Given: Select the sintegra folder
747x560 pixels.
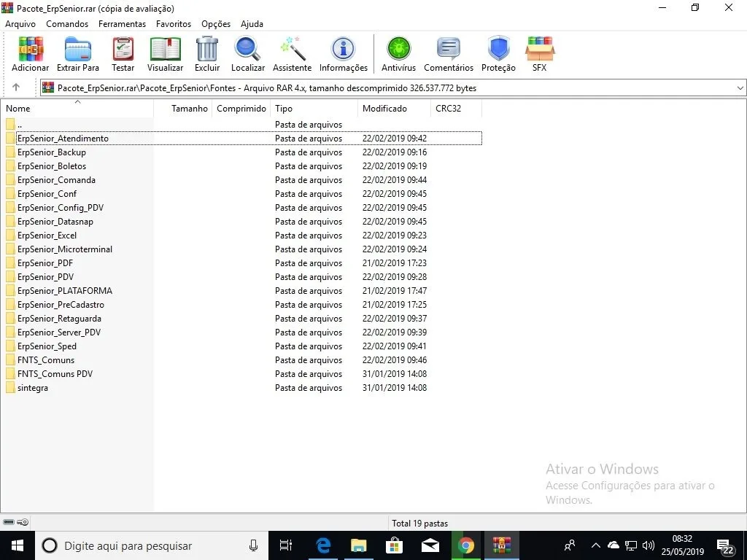Looking at the screenshot, I should point(241,387).
